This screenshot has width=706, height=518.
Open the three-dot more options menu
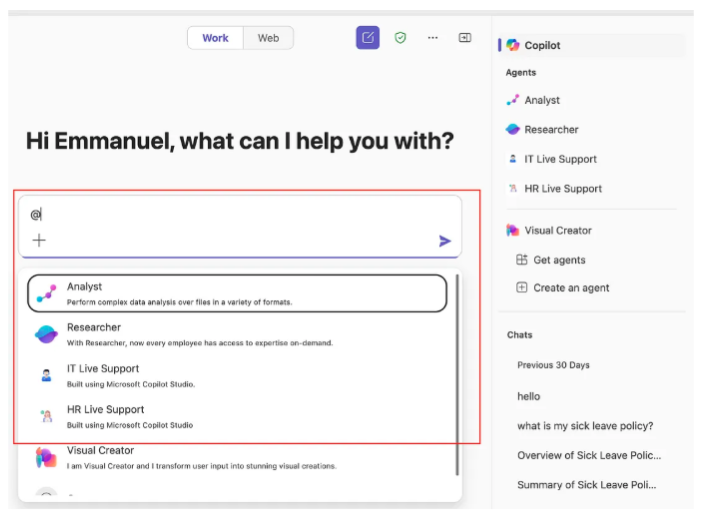tap(433, 38)
